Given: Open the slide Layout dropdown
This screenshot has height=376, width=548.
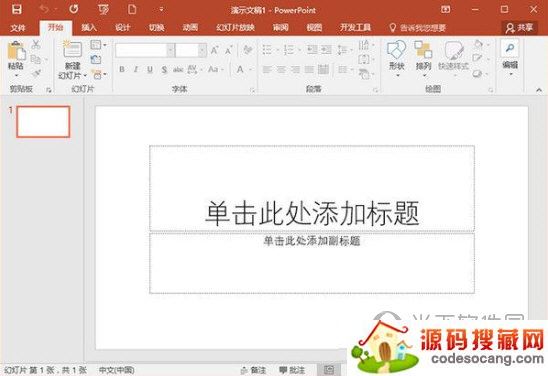Looking at the screenshot, I should pyautogui.click(x=98, y=45).
